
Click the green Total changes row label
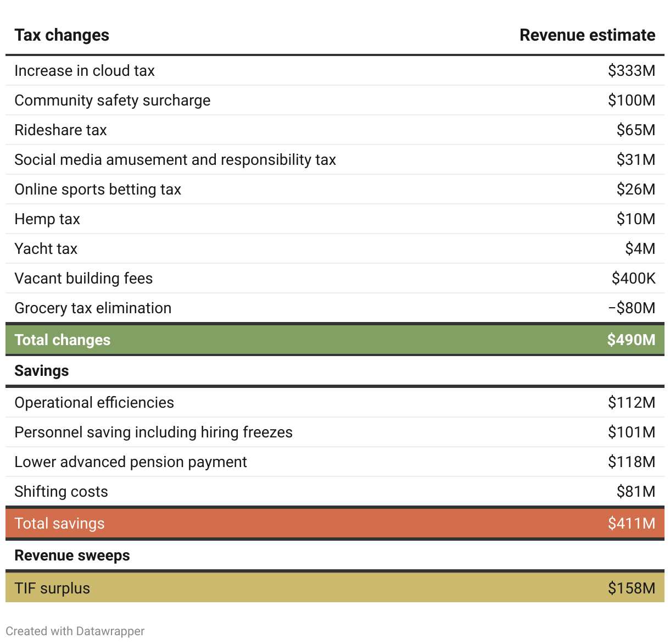pyautogui.click(x=63, y=340)
